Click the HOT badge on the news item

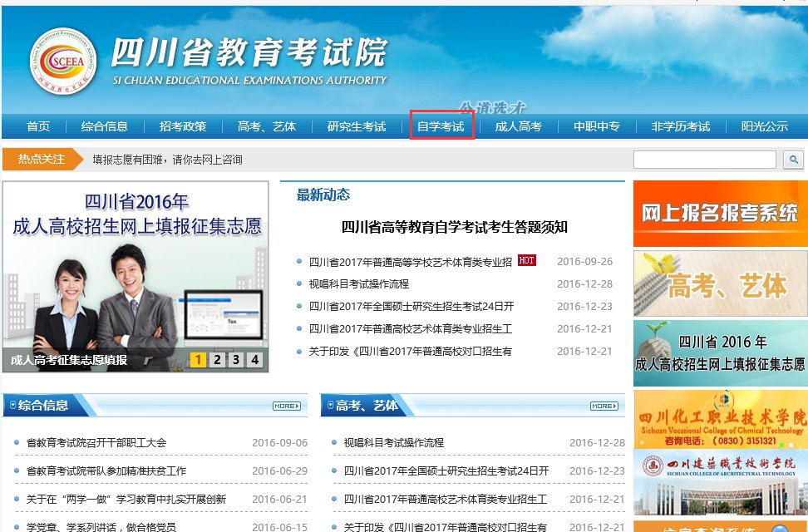[525, 259]
